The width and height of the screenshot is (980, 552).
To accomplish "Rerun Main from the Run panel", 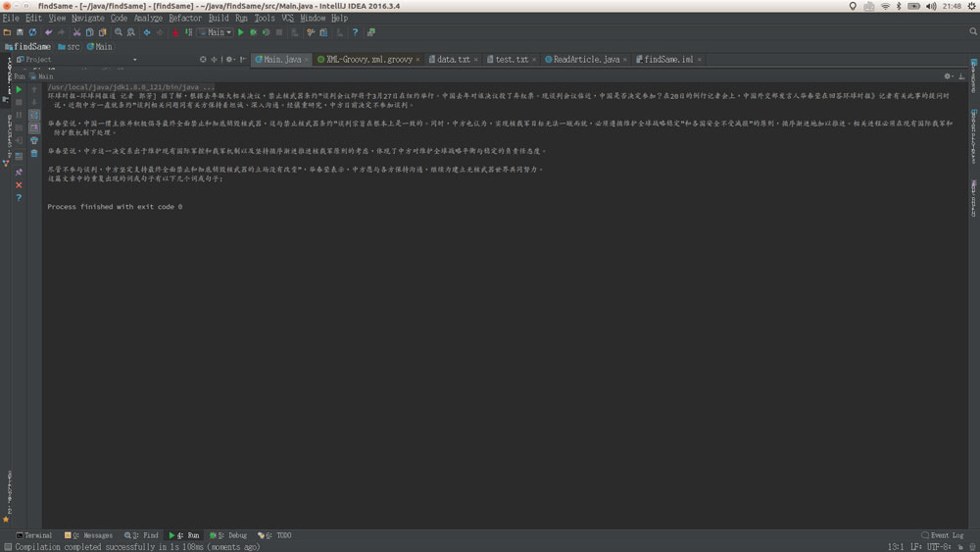I will point(19,89).
